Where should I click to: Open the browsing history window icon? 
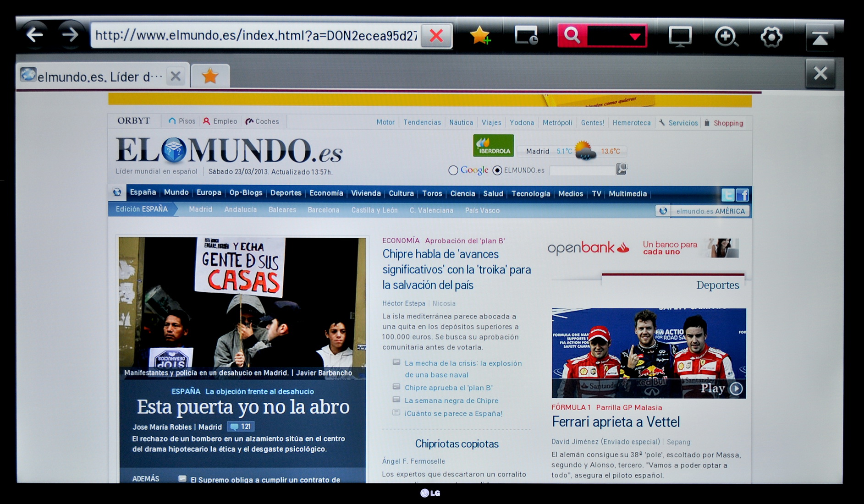pos(526,36)
